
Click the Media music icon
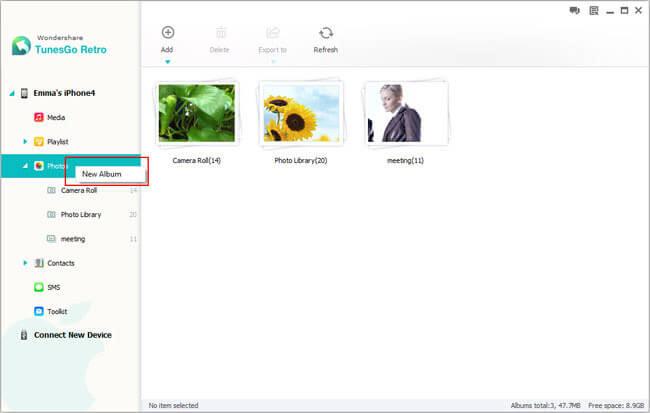point(39,117)
